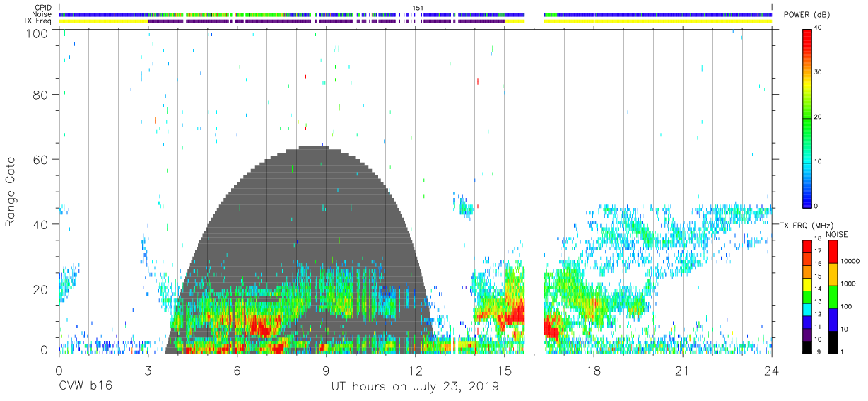The height and width of the screenshot is (401, 868).
Task: Click the 1 label on NOISE legend
Action: pyautogui.click(x=843, y=351)
